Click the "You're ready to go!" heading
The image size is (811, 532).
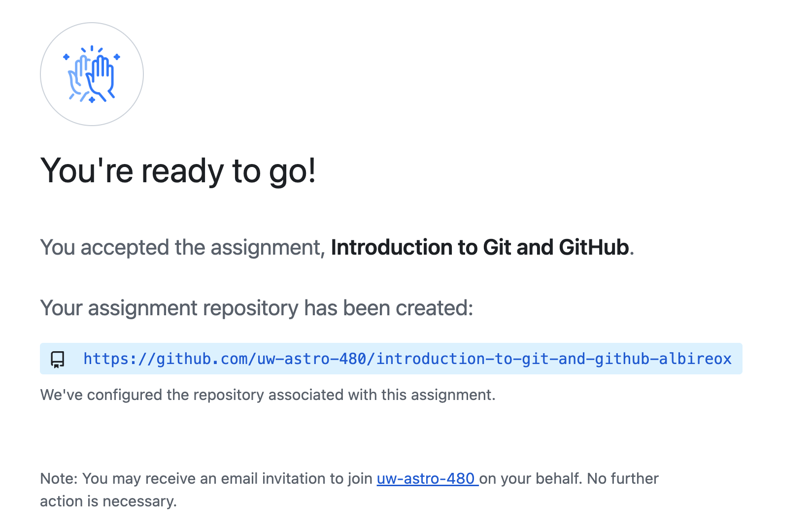pos(178,171)
